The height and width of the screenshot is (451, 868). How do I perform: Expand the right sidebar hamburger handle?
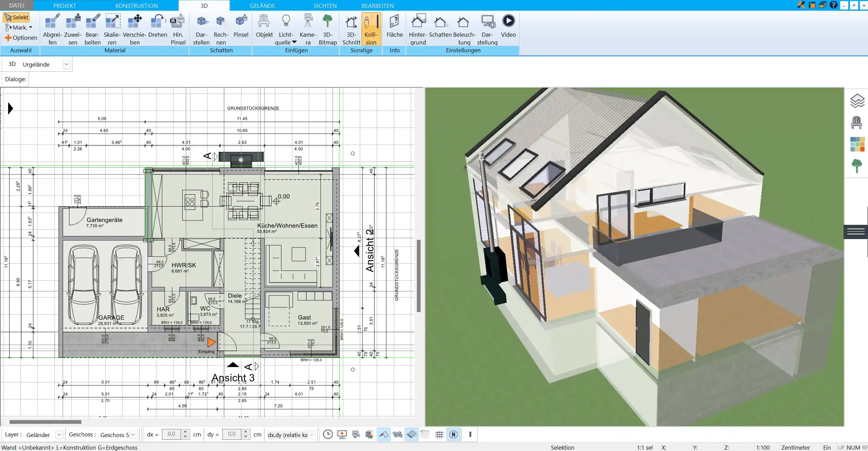[856, 232]
